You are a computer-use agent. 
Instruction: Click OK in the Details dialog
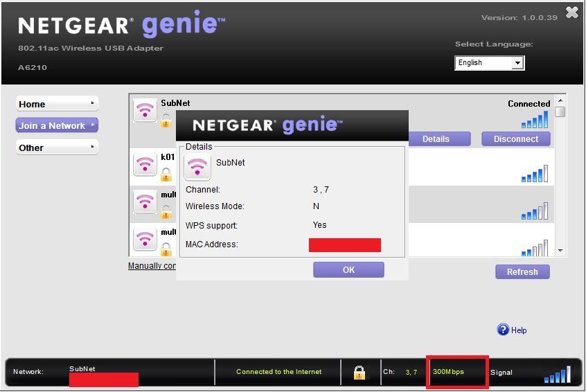coord(348,270)
